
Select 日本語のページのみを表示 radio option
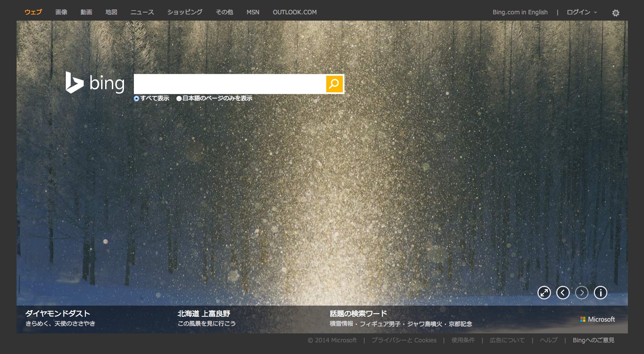point(179,99)
